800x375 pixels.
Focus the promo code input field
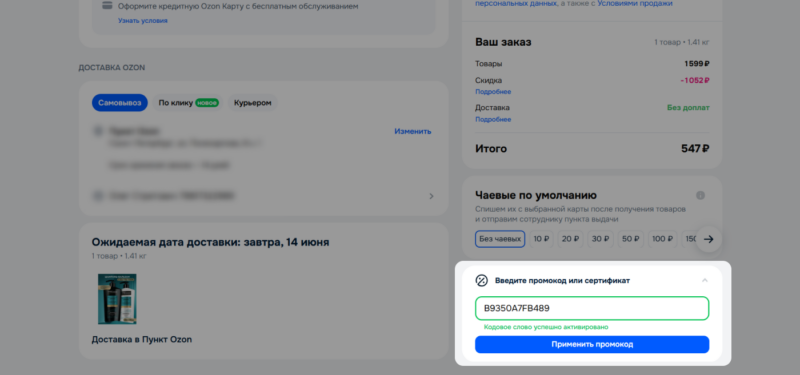pyautogui.click(x=592, y=308)
